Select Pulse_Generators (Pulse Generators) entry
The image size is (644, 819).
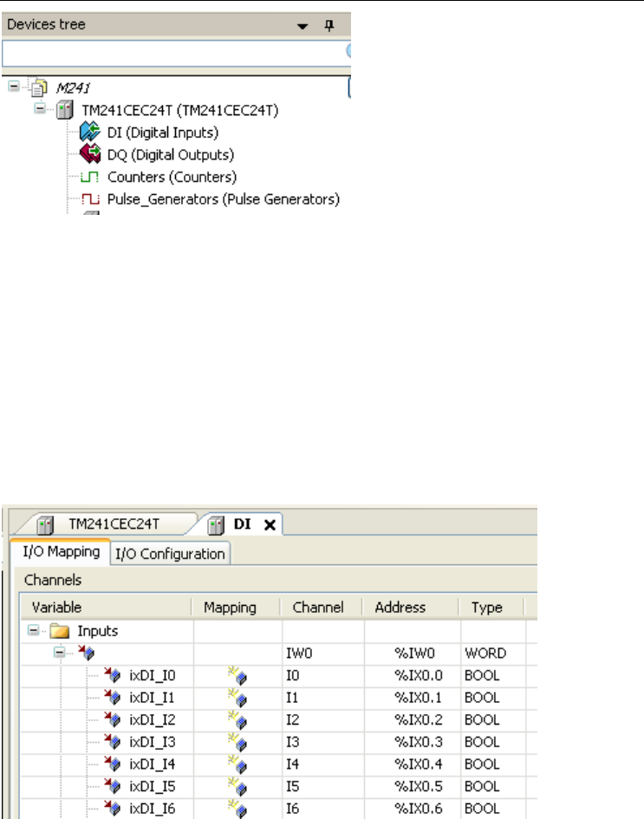coord(223,199)
